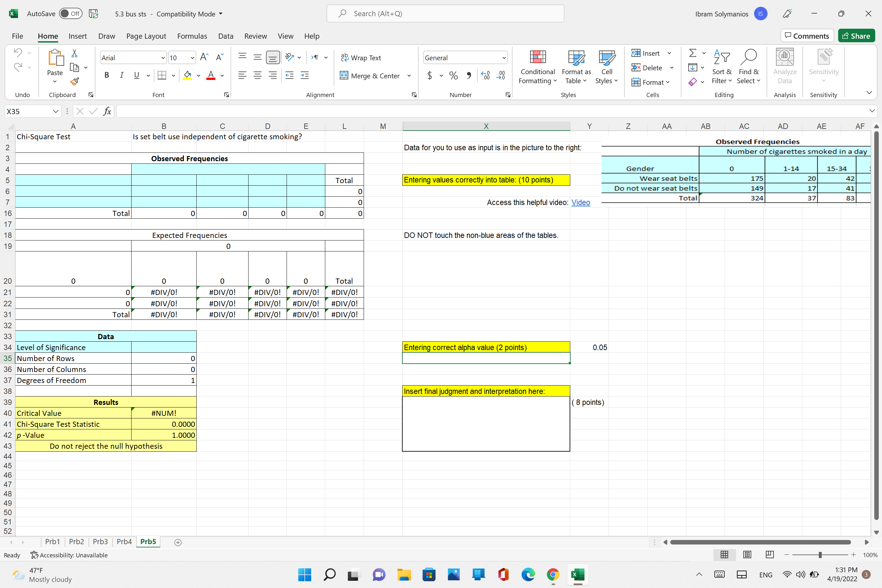Click the Share button

coord(856,36)
